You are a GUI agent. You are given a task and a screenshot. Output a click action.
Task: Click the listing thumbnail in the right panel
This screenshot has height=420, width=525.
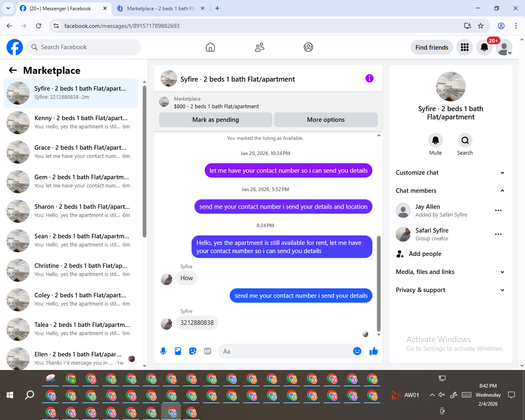[x=451, y=87]
